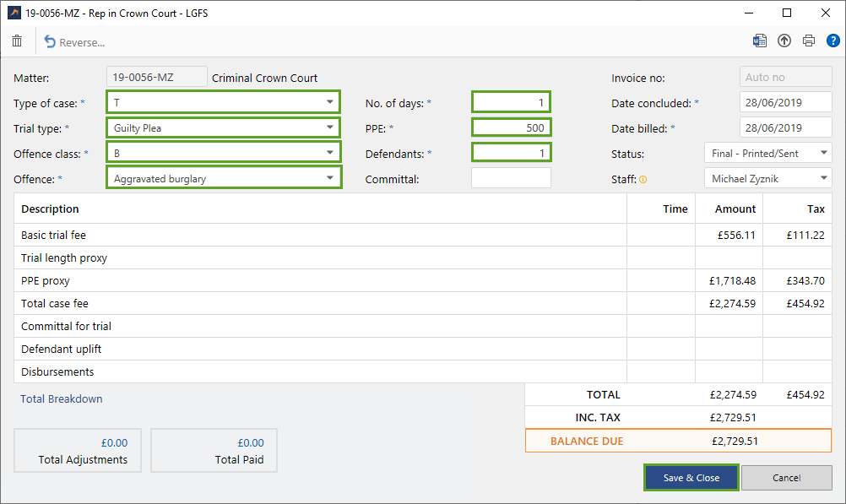Expand the Type of case dropdown
The height and width of the screenshot is (504, 846).
click(329, 103)
